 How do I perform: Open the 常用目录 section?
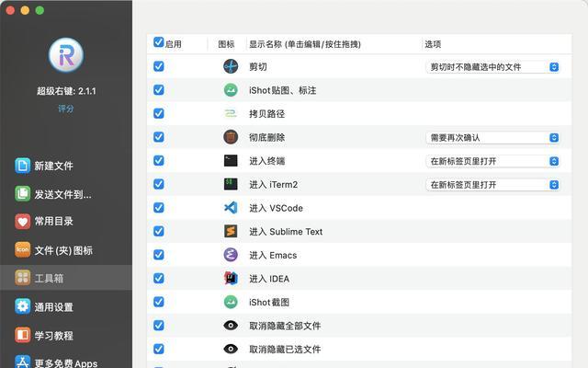(x=66, y=221)
